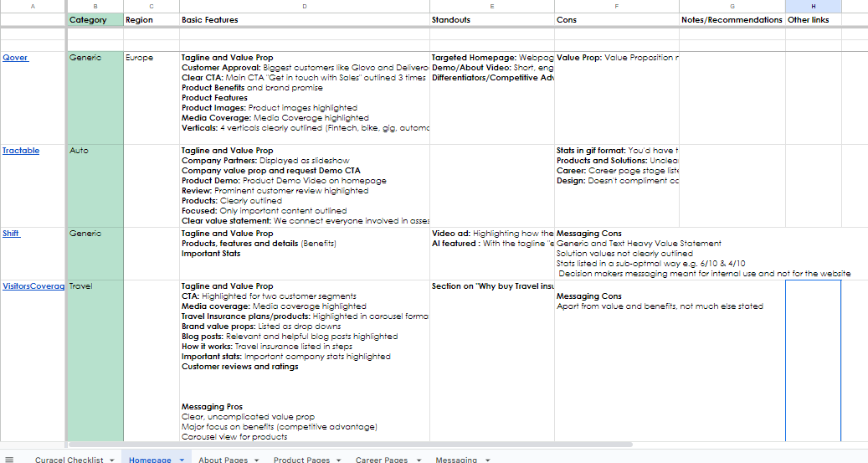Click the Cons header cell

pyautogui.click(x=617, y=20)
